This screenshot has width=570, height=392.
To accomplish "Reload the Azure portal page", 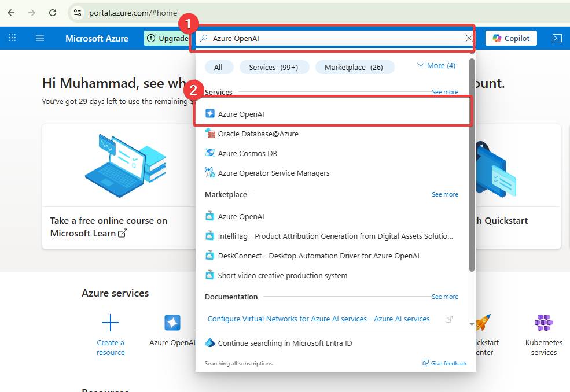I will [x=53, y=13].
